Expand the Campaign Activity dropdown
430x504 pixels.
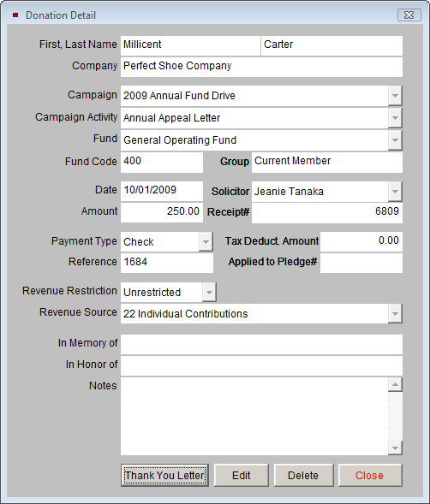tap(395, 118)
